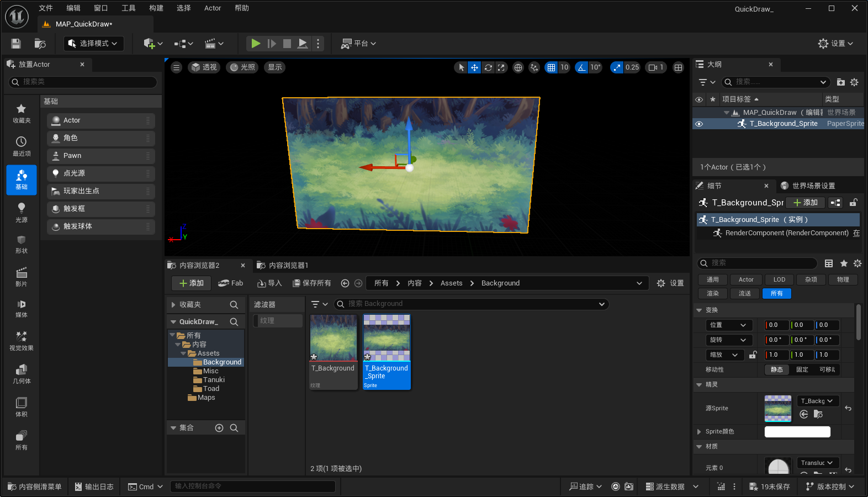Open play options three-dot menu
This screenshot has height=497, width=868.
317,44
